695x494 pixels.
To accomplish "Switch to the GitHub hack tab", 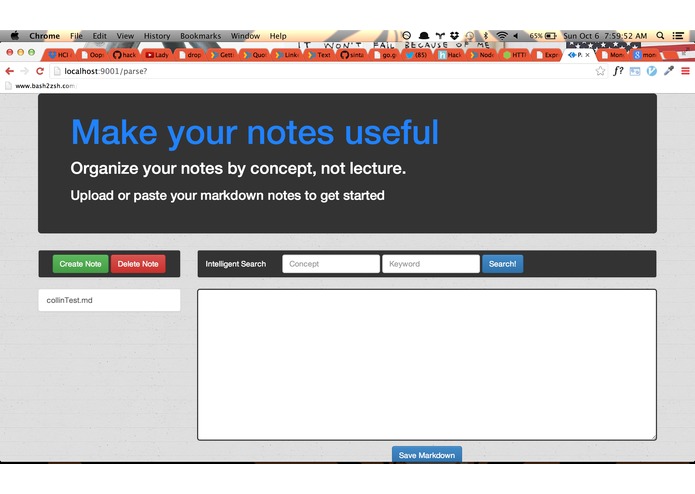I will click(125, 55).
